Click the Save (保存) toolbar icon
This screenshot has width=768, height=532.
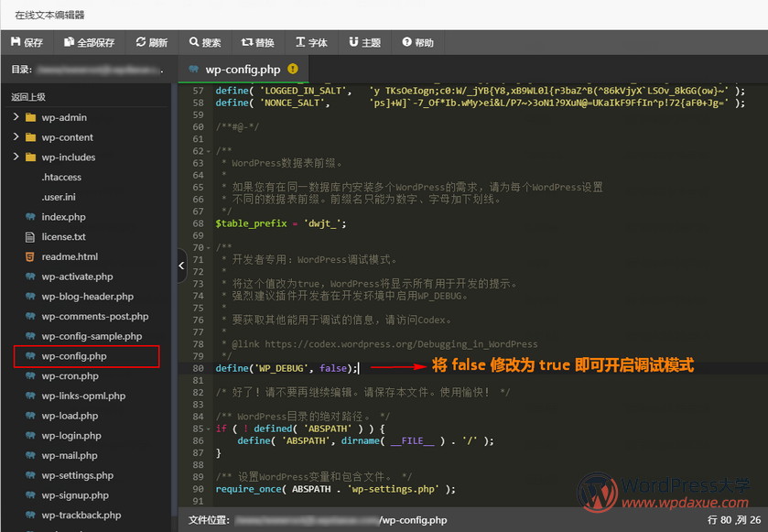pyautogui.click(x=27, y=42)
